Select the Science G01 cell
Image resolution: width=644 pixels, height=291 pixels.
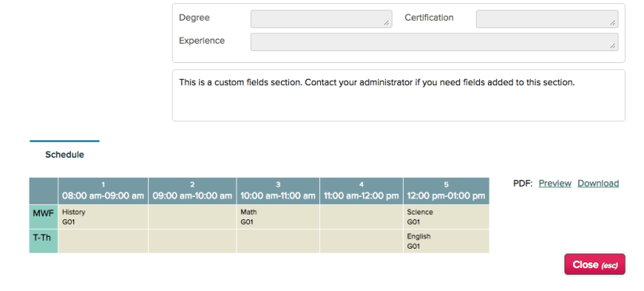pyautogui.click(x=447, y=217)
